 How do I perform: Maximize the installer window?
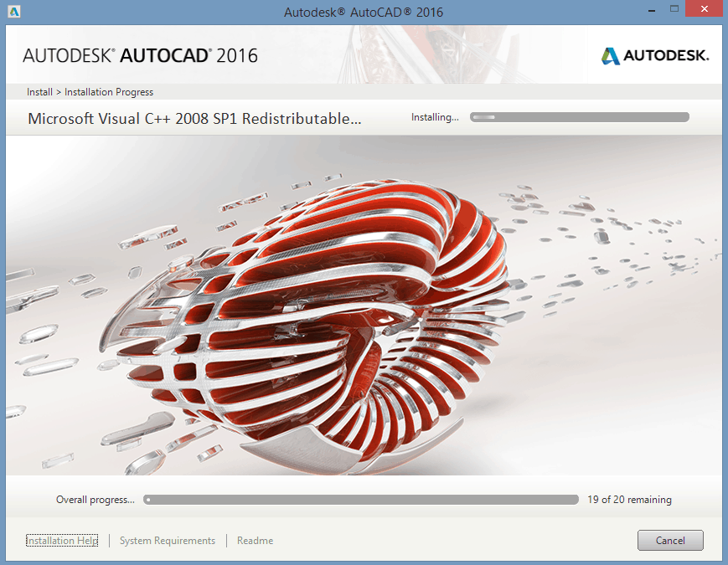[x=674, y=9]
